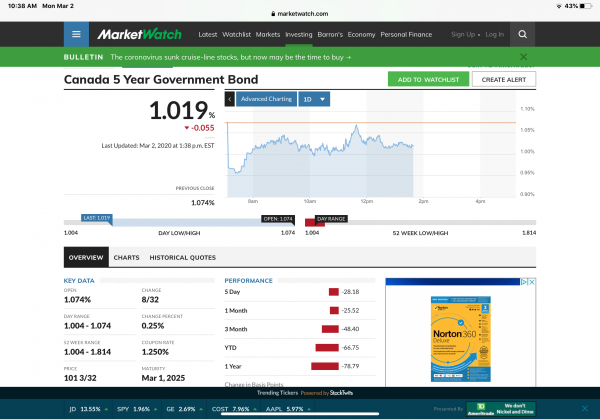Click the Create Alert button
600x419 pixels.
(x=503, y=79)
